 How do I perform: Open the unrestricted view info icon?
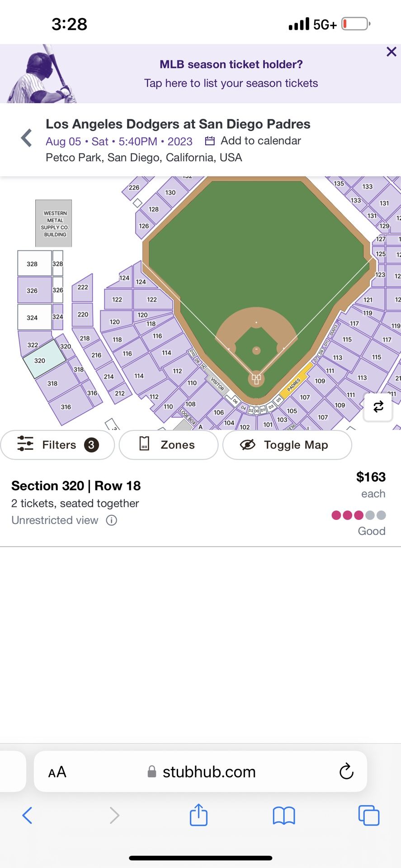[x=111, y=520]
